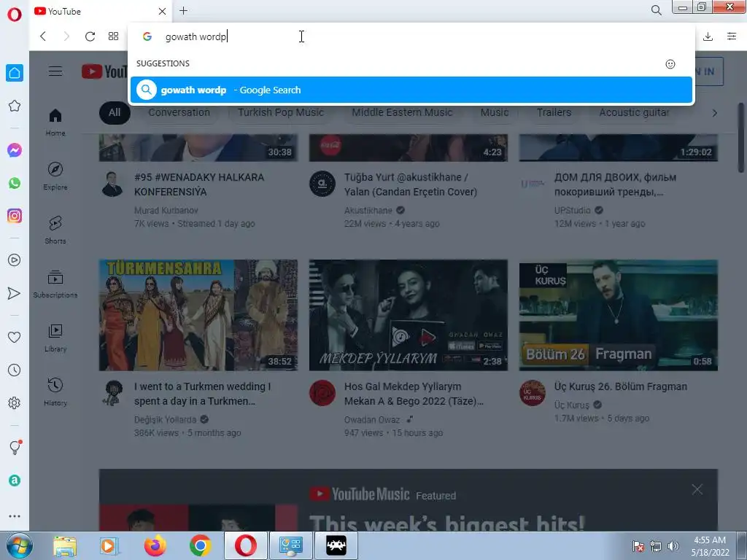This screenshot has width=747, height=560.
Task: Select the 'Acoustic guitar' chip
Action: 634,113
